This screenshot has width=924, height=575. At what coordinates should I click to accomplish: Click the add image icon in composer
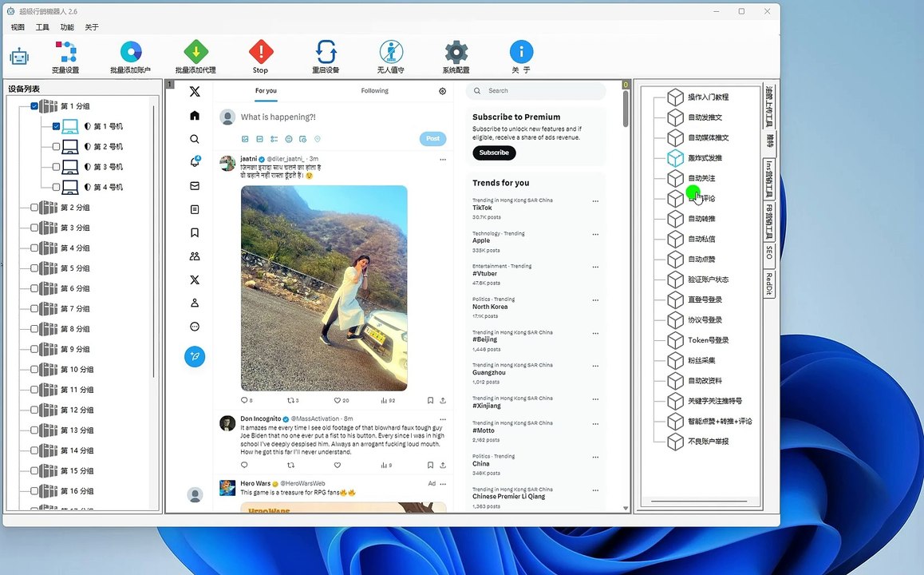[x=245, y=139]
